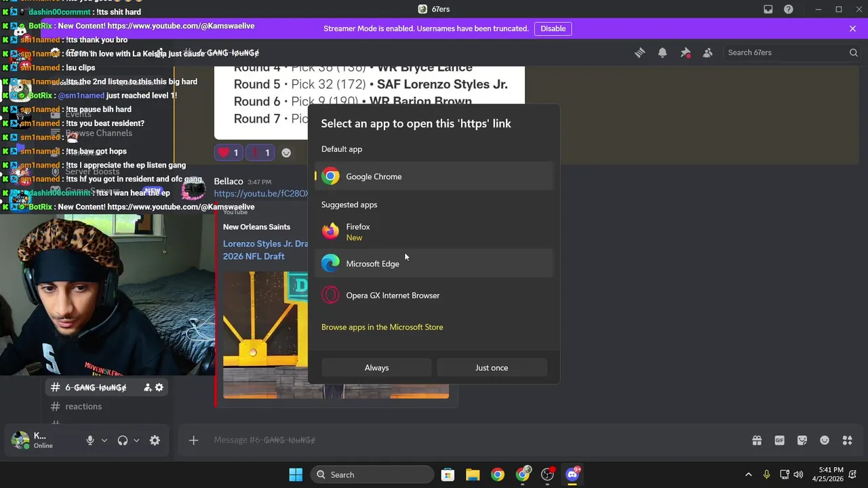Open the volume control in the tray

click(798, 474)
